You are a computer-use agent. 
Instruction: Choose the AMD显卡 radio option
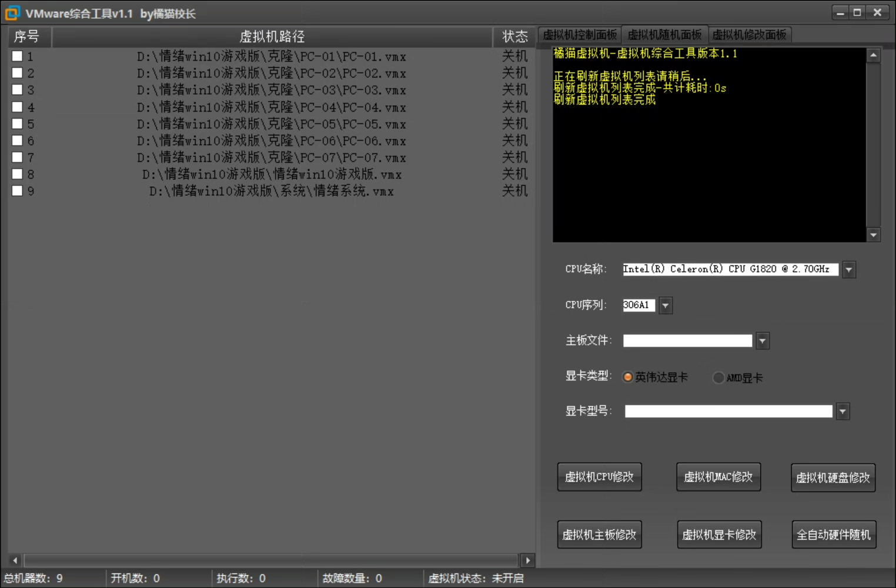click(x=718, y=377)
